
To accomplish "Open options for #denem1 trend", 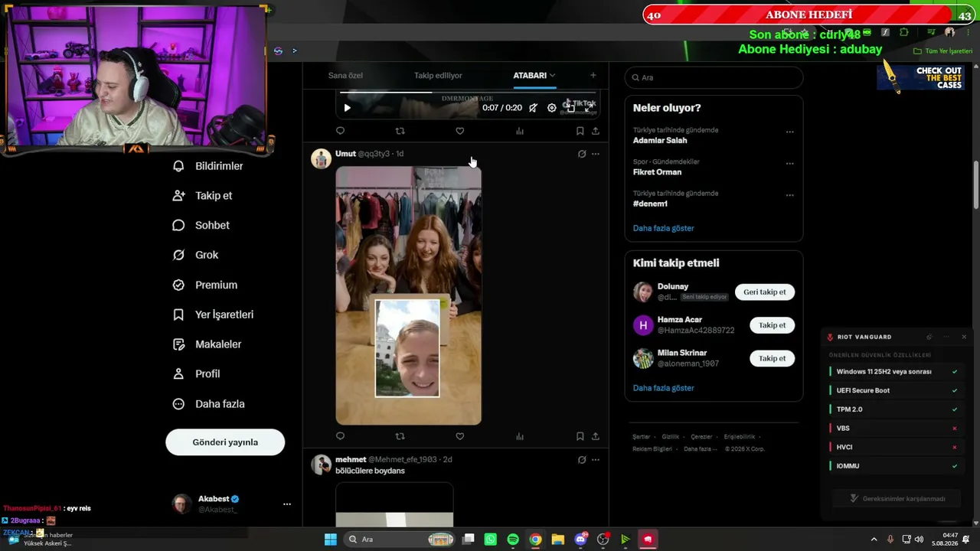I will [x=789, y=195].
